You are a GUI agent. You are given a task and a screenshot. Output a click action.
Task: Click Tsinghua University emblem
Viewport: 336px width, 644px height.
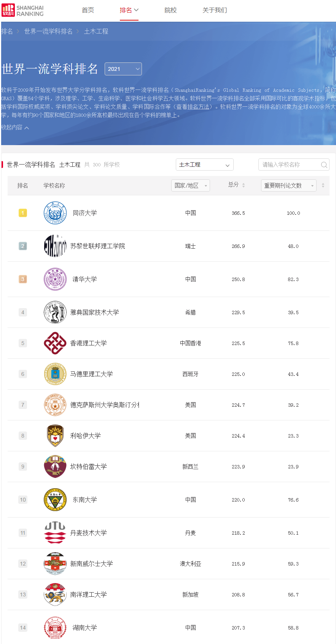coord(55,279)
